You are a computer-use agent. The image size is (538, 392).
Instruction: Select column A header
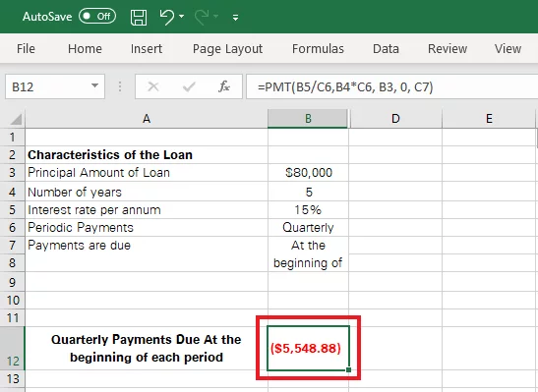point(147,119)
